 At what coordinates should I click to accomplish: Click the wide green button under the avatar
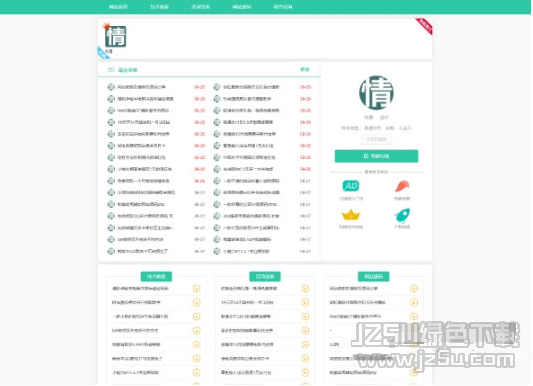click(376, 156)
